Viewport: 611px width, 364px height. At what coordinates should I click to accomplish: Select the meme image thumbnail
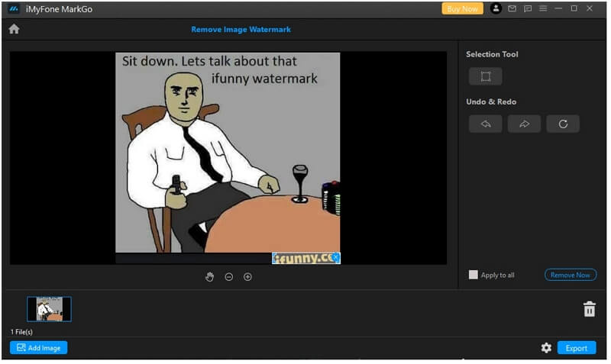(50, 311)
